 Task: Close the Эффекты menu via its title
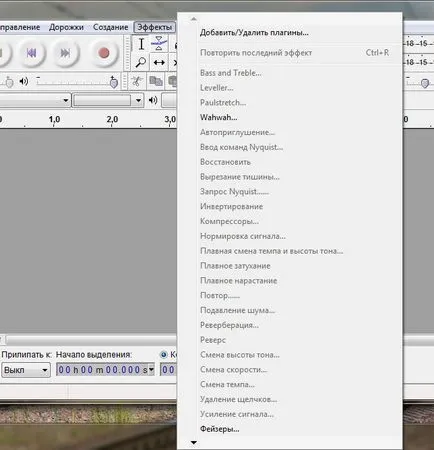coord(155,27)
